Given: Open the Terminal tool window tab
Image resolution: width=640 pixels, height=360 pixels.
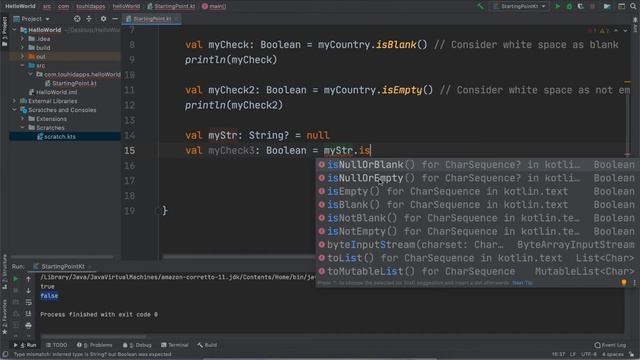Looking at the screenshot, I should [175, 345].
